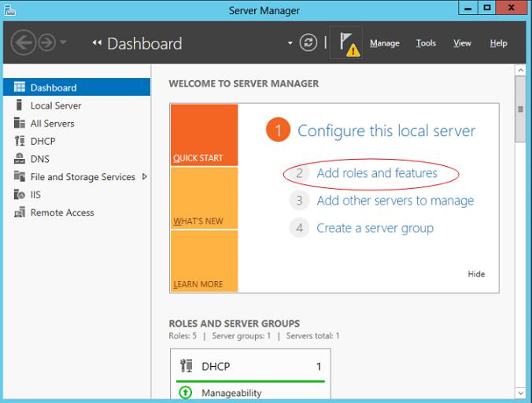The width and height of the screenshot is (532, 403).
Task: Open the View menu
Action: 462,43
